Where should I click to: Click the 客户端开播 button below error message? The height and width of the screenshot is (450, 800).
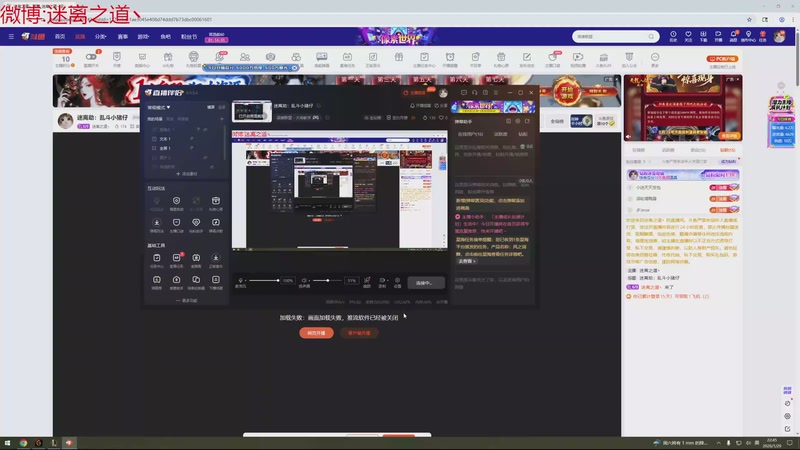pos(359,333)
